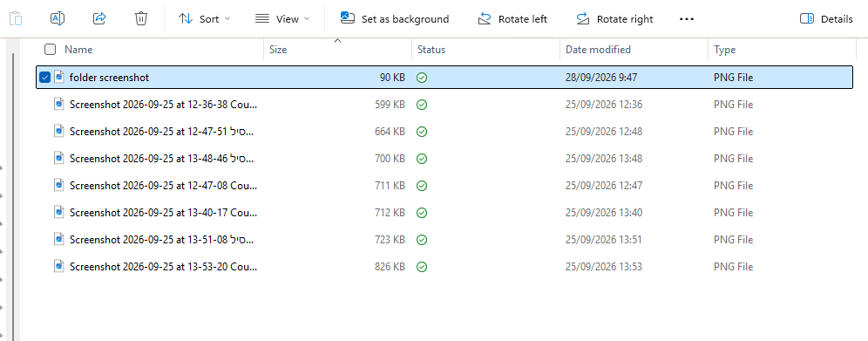This screenshot has height=341, width=868.
Task: Select Screenshot 2026-09-25 at 13-51-08 file
Action: 162,240
